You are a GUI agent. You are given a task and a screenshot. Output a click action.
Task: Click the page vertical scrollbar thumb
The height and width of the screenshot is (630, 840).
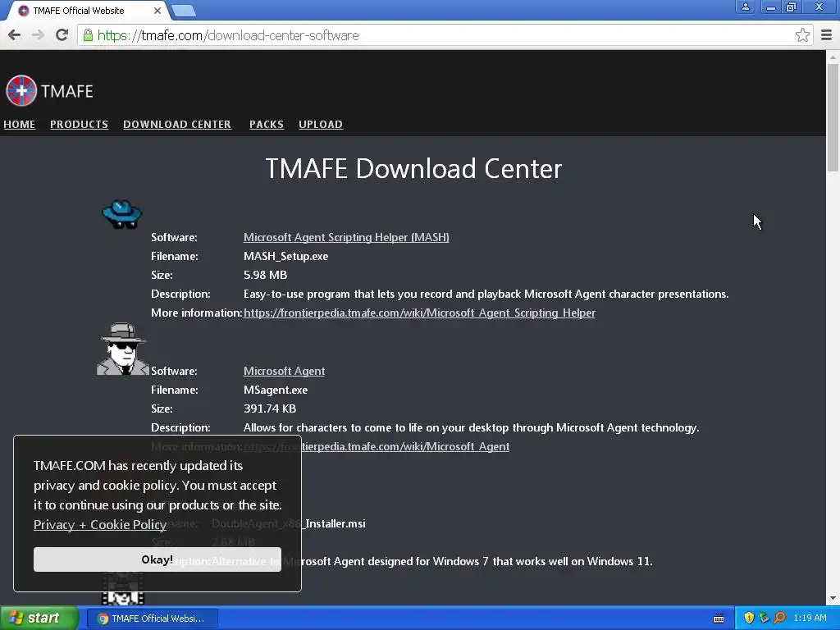coord(833,116)
